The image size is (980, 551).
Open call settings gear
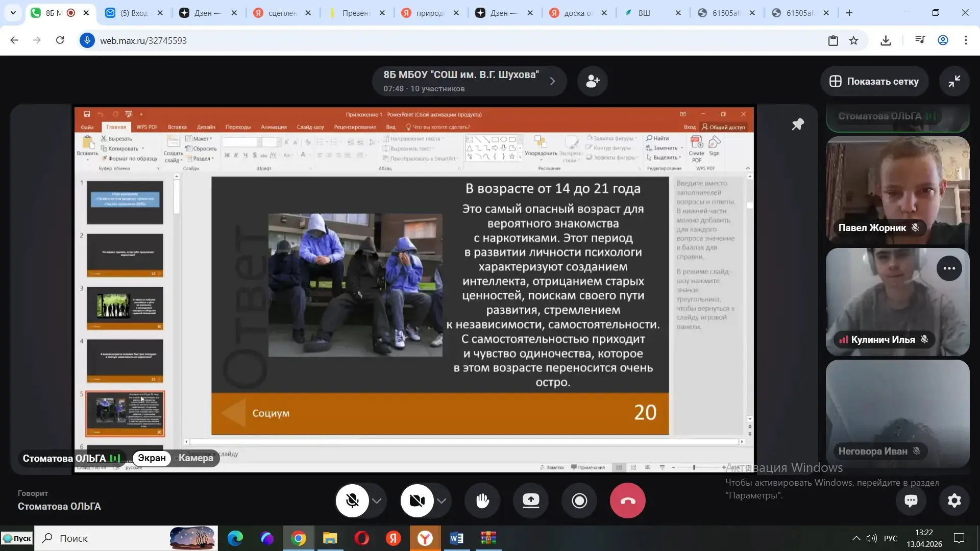pos(954,500)
